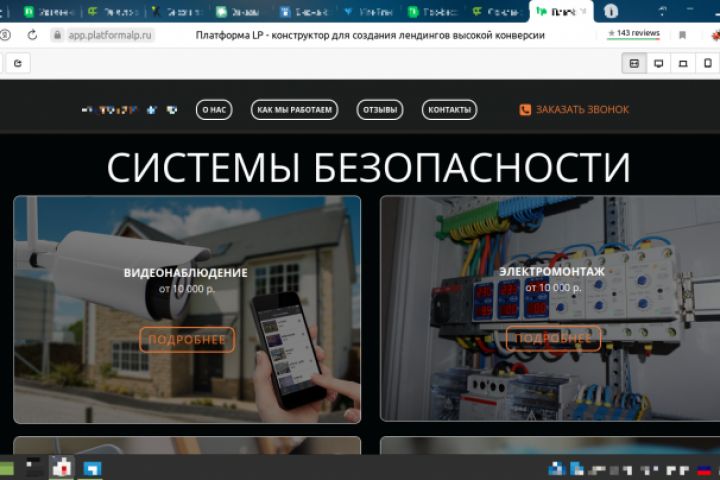This screenshot has width=720, height=480.
Task: Open the tab with the round info icon
Action: 611,11
